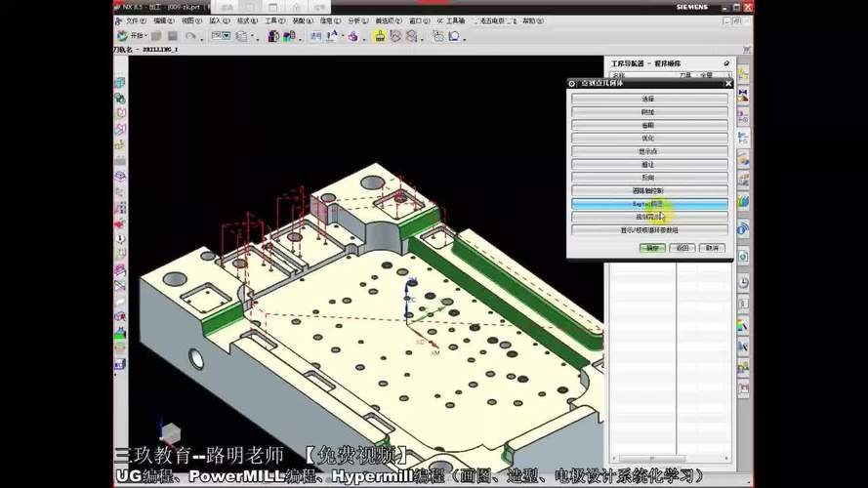Click the 刀轨名 - DRILLING_1 status text
Viewport: 868px width, 488px height.
pyautogui.click(x=146, y=50)
